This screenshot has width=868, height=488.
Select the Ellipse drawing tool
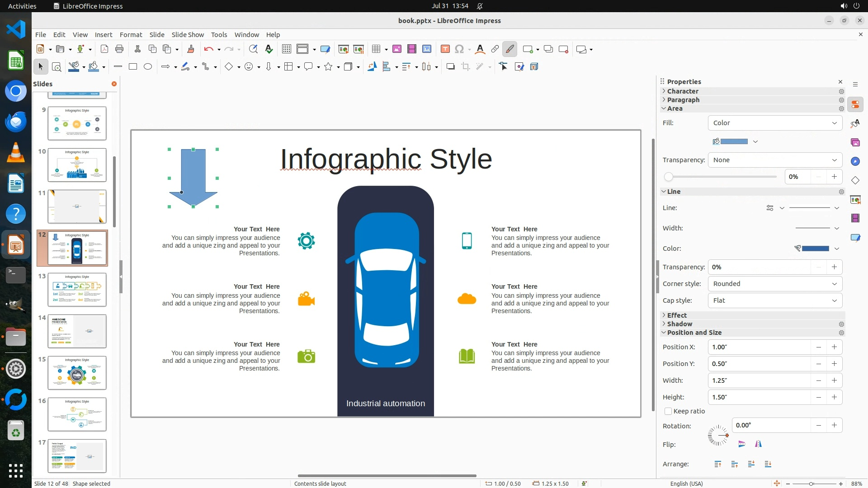click(x=148, y=67)
